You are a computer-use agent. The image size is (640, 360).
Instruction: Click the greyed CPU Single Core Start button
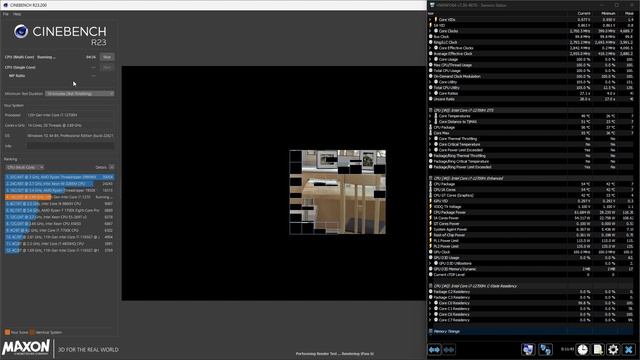tap(107, 67)
